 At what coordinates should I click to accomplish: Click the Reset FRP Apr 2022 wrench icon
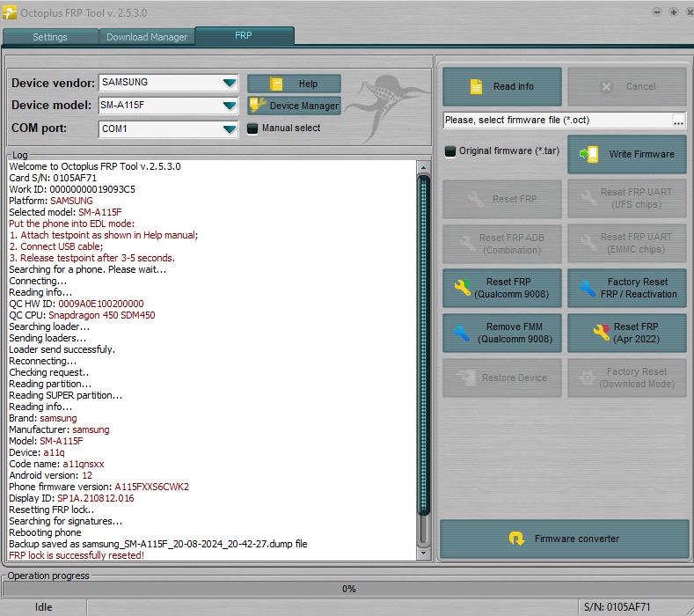coord(602,332)
